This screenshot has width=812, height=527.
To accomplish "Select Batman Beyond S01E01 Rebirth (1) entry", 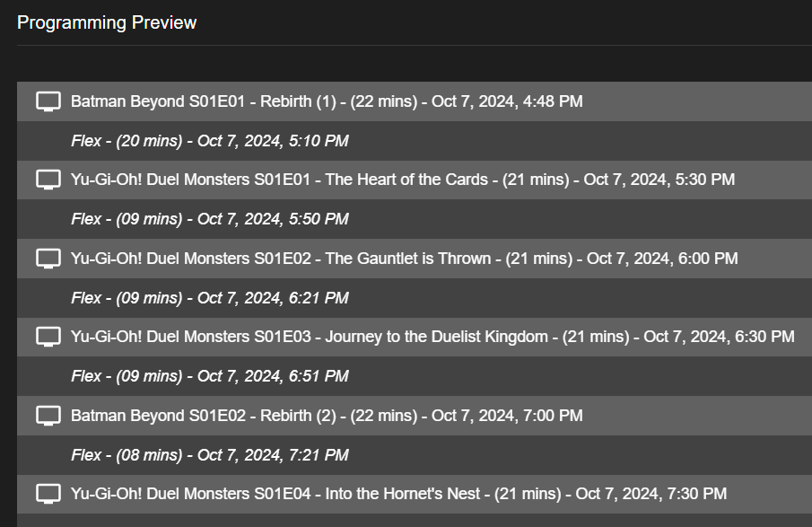I will [327, 101].
